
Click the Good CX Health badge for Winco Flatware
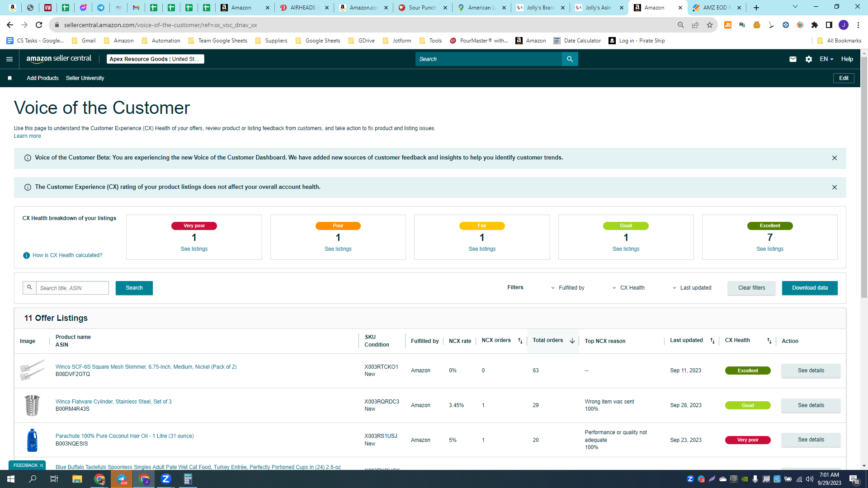[748, 405]
